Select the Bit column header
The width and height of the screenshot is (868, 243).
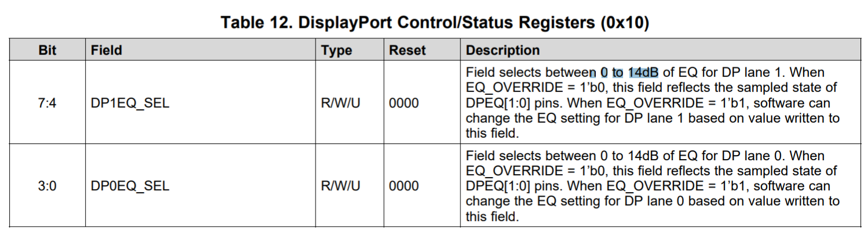[x=47, y=50]
